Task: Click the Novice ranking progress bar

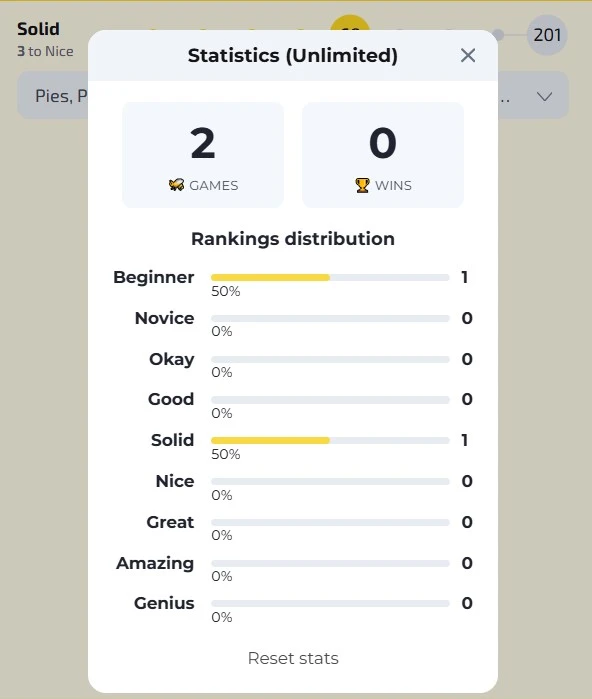Action: coord(330,319)
